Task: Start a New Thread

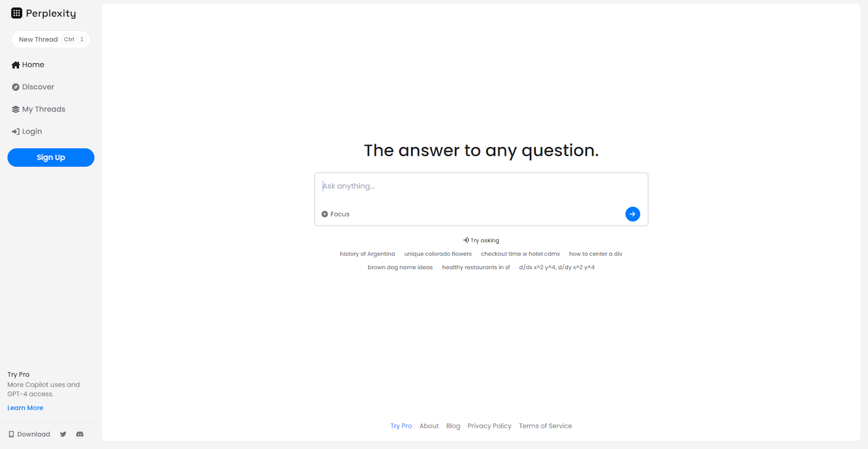Action: [50, 39]
